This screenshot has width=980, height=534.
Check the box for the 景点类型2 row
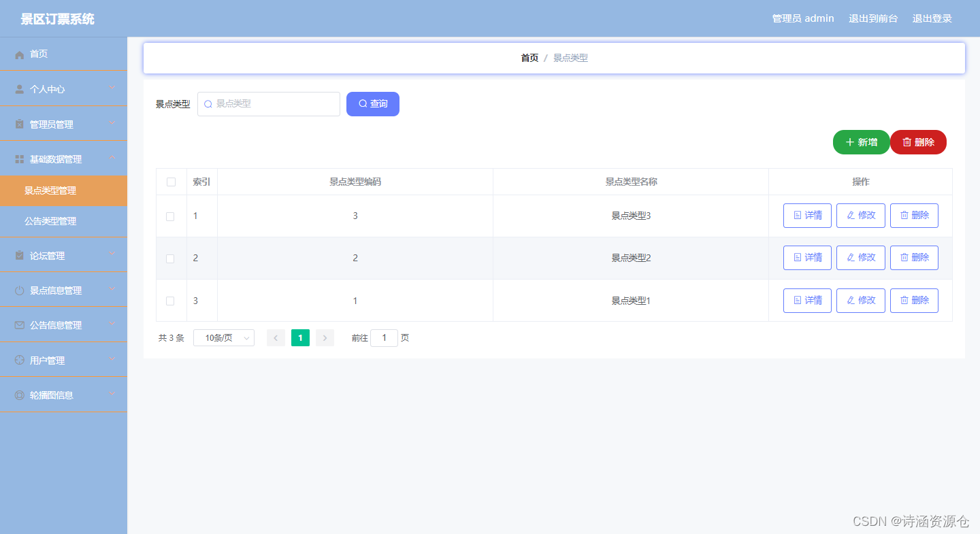pos(170,258)
